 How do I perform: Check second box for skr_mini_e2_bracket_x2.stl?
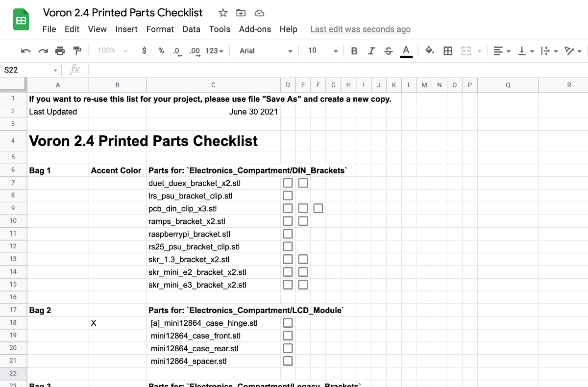[x=303, y=272]
